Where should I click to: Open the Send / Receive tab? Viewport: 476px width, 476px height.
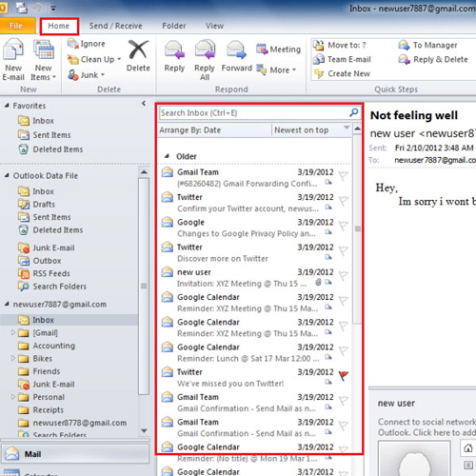[x=115, y=26]
